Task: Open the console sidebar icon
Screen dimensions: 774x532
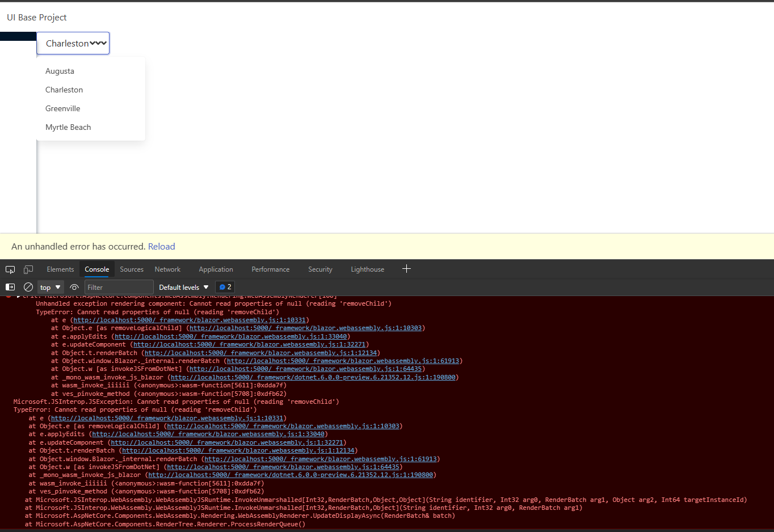Action: tap(10, 287)
